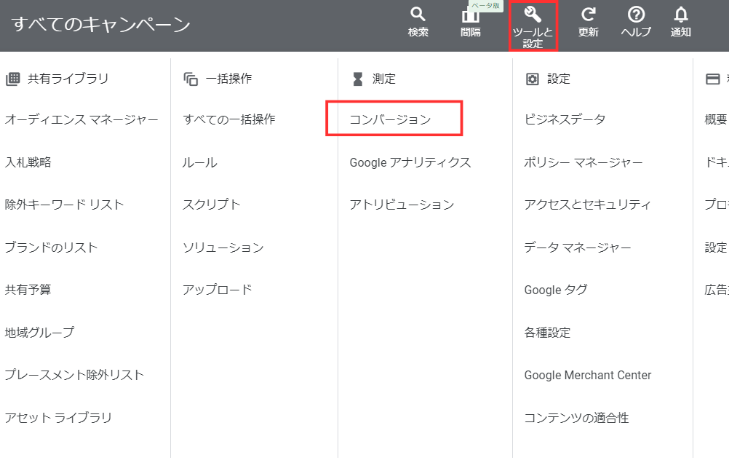729x460 pixels.
Task: Open 除外キーワード リスト
Action: point(64,205)
